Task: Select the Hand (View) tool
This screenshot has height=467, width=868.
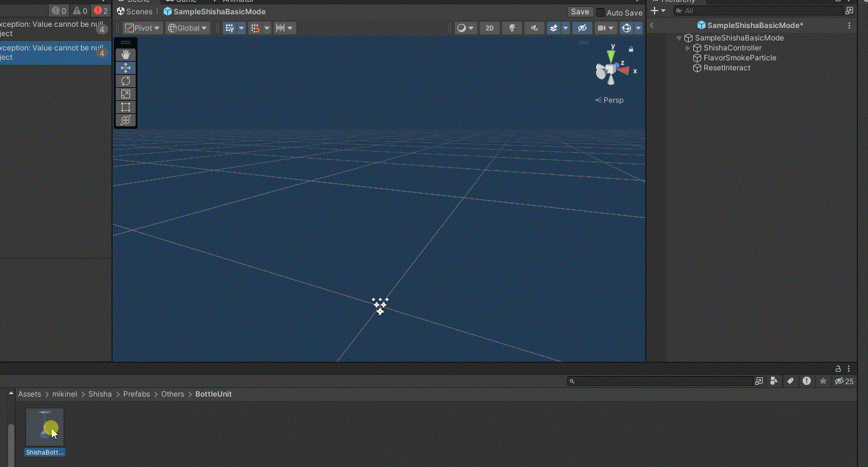Action: coord(126,55)
